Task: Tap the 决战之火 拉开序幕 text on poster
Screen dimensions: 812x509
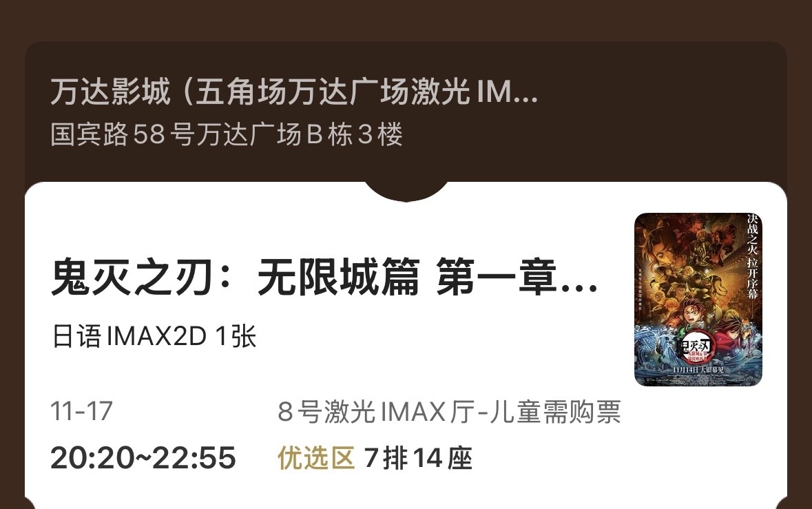Action: 752,257
